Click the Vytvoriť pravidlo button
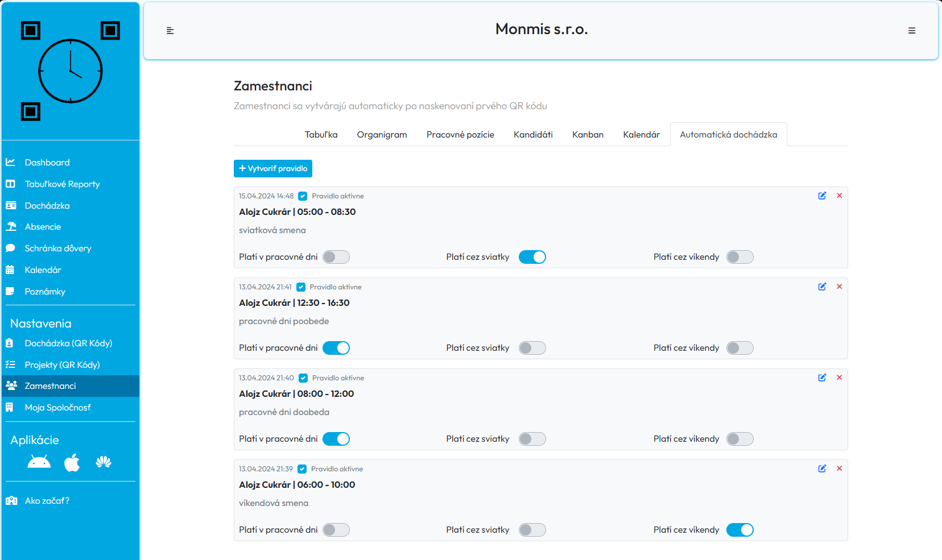This screenshot has height=560, width=942. [273, 168]
